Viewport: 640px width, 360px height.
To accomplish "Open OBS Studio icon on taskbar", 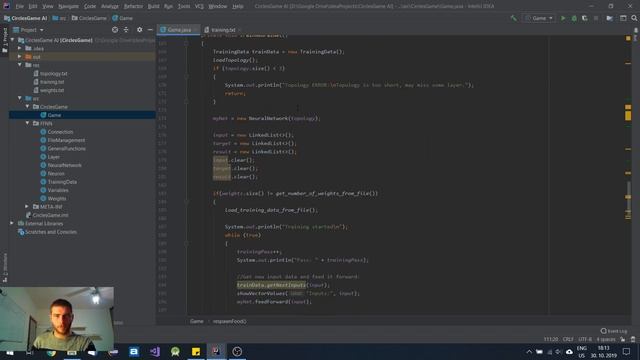I will [237, 351].
